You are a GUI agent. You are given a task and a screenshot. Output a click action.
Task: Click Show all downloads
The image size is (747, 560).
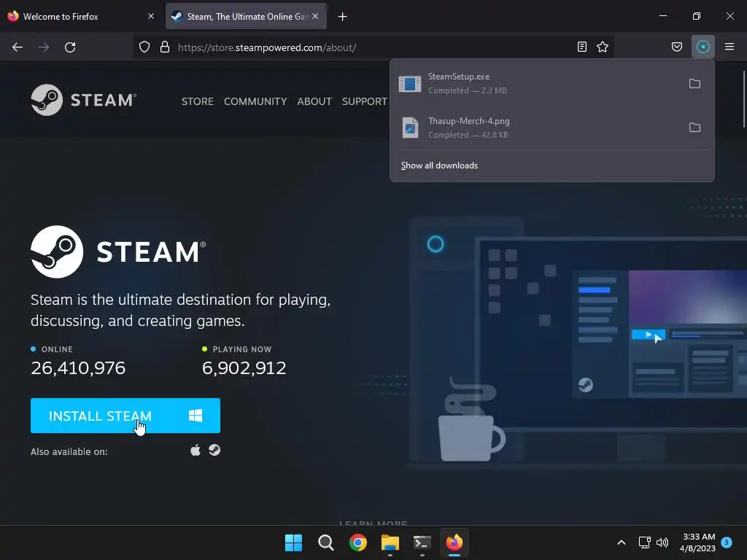click(439, 166)
